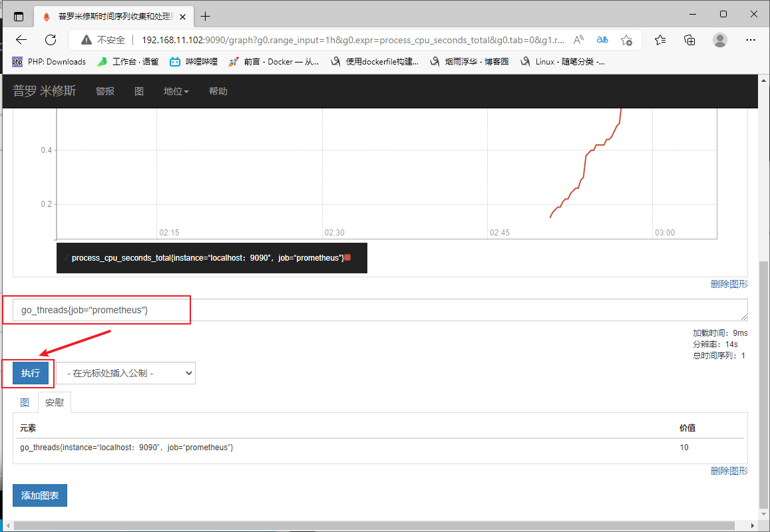Open the translate page icon
770x532 pixels.
[602, 40]
